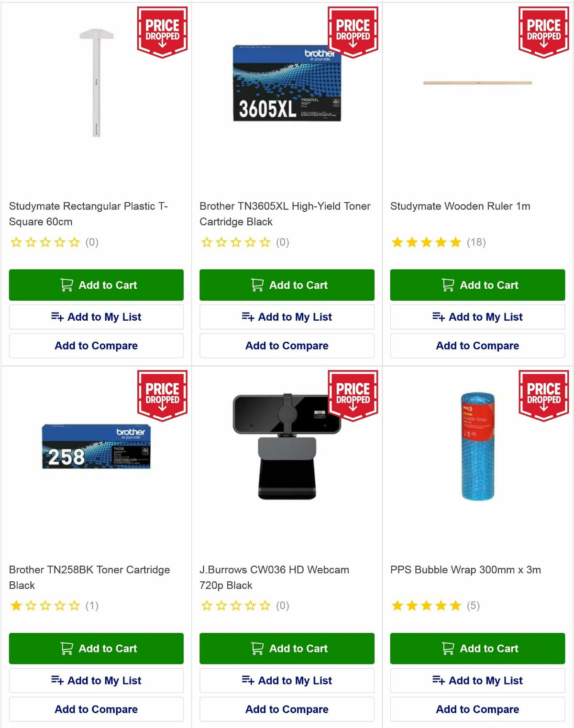Open the Studymate Rectangular Plastic T-Square product page

[x=88, y=214]
